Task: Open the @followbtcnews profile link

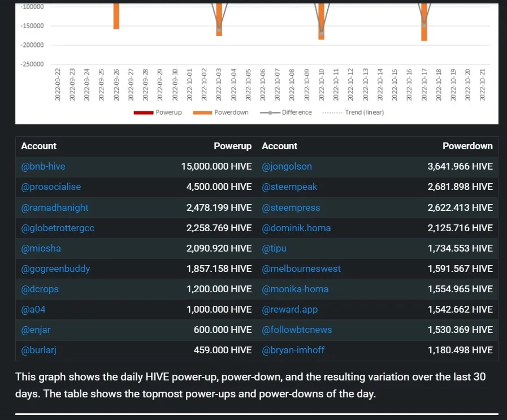Action: (x=297, y=330)
